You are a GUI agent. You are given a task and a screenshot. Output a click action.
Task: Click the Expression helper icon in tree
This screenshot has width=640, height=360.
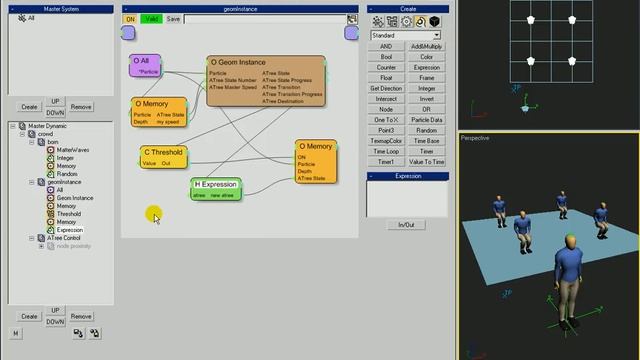[x=51, y=230]
